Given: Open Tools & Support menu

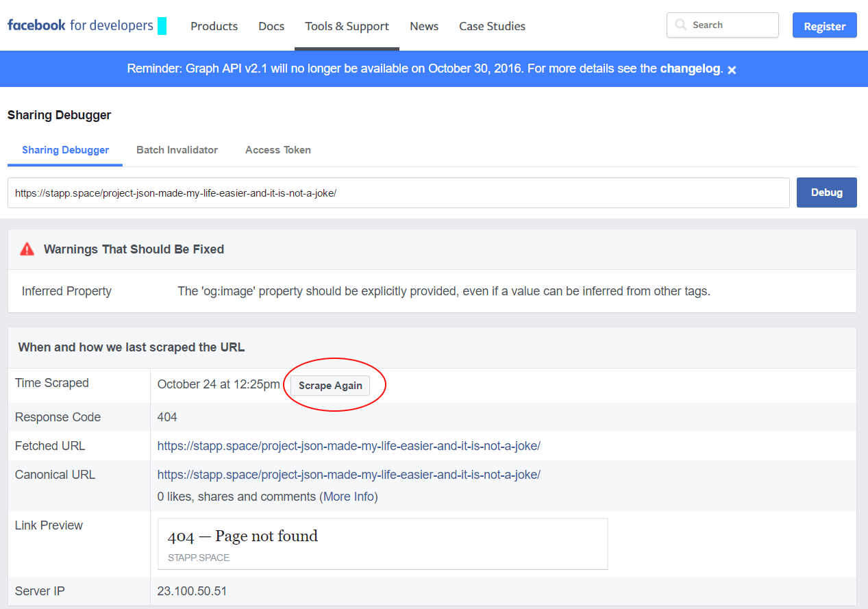Looking at the screenshot, I should 347,26.
